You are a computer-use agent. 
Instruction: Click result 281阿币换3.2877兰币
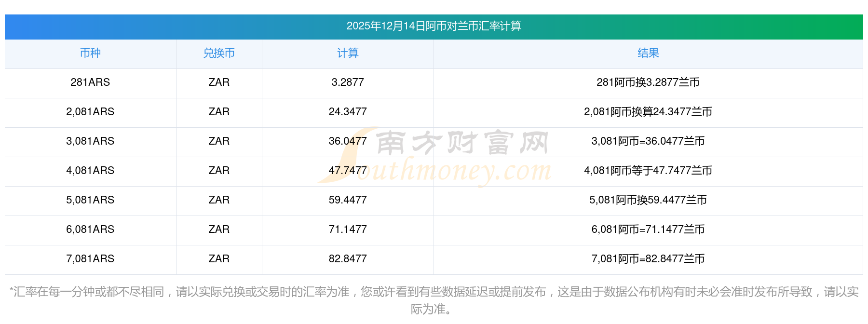coord(648,82)
